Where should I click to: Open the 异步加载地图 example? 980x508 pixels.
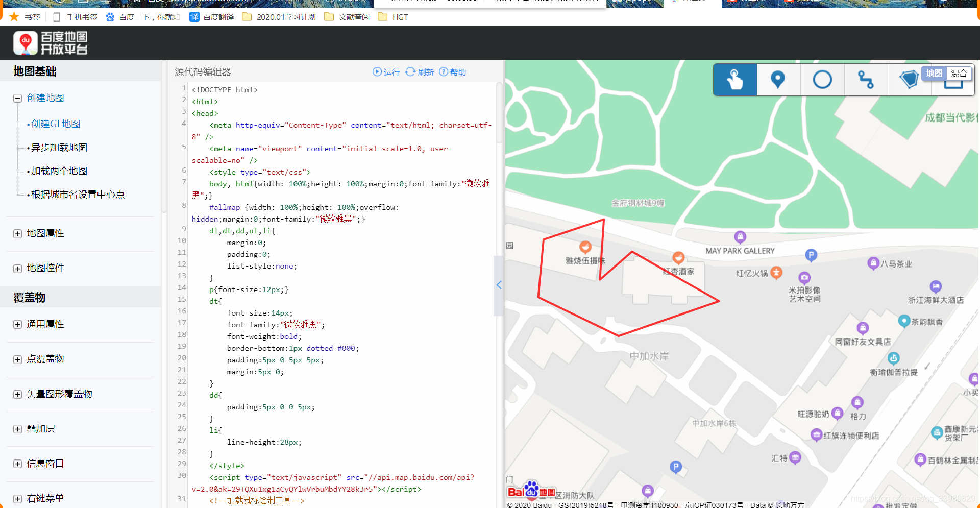[x=59, y=148]
